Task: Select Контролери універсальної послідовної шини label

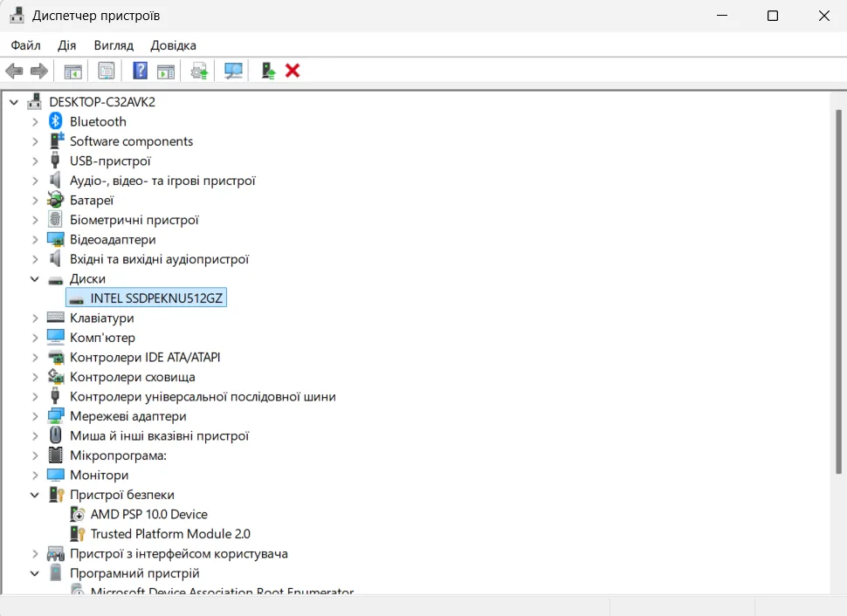Action: point(203,397)
